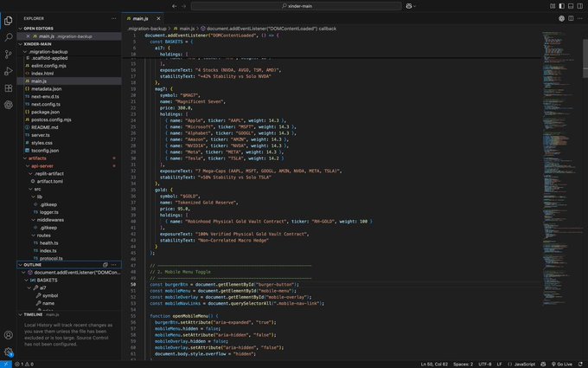
Task: Toggle the bottom panel
Action: click(571, 6)
